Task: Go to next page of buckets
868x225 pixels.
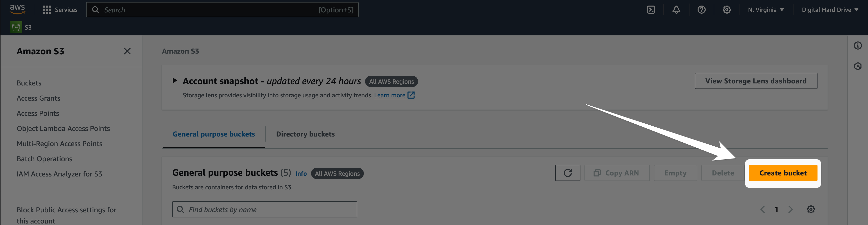Action: tap(790, 210)
